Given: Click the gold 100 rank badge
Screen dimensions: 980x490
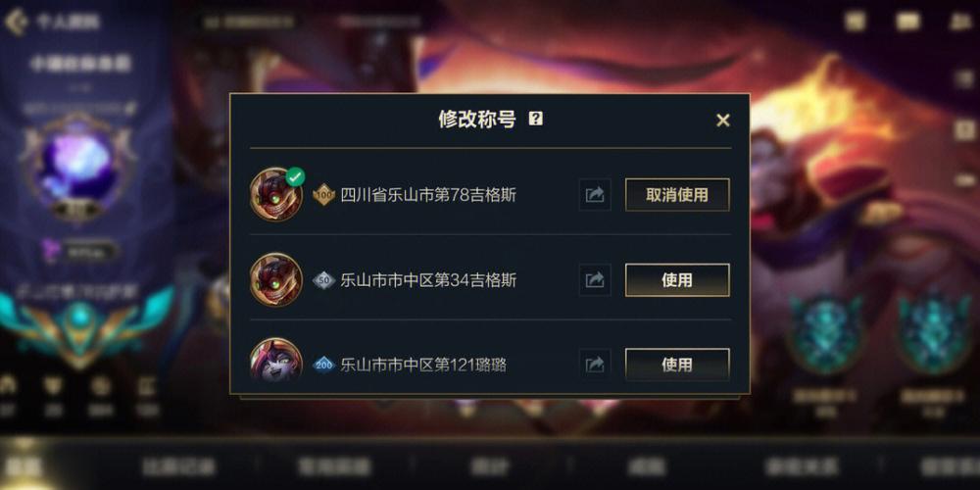Looking at the screenshot, I should tap(323, 195).
